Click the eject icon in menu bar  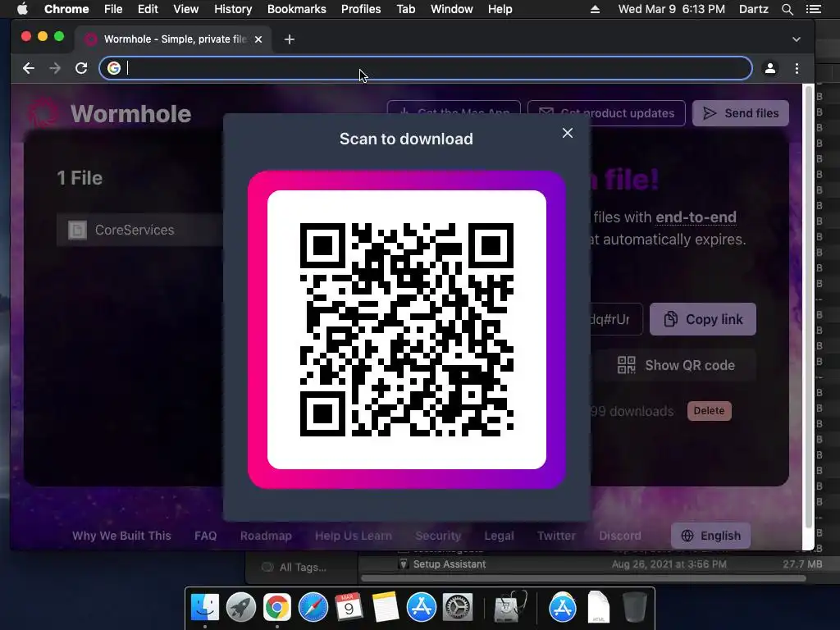pyautogui.click(x=595, y=9)
